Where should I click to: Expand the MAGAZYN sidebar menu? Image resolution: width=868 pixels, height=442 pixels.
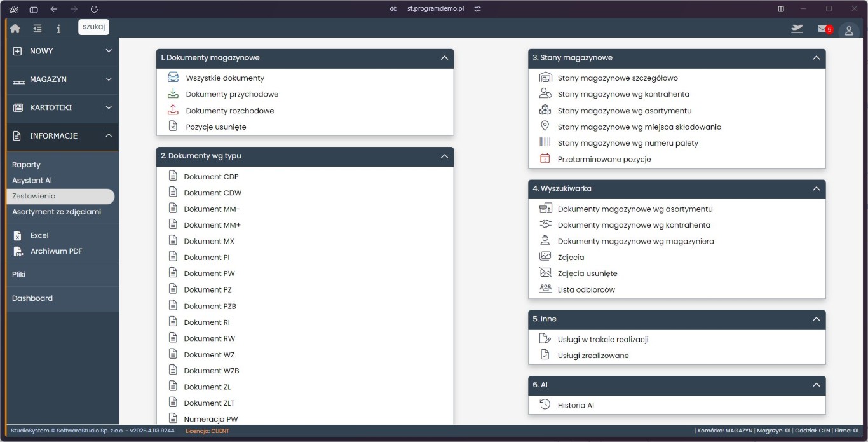[x=109, y=79]
